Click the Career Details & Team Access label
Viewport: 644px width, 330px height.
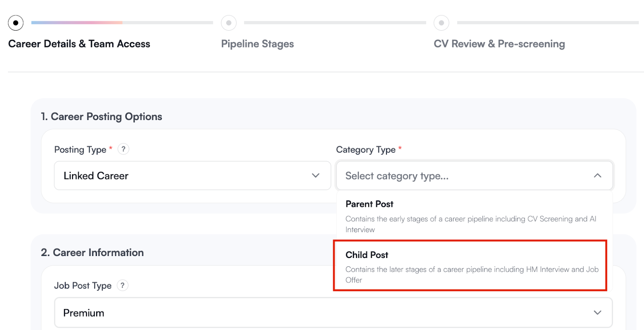tap(79, 44)
